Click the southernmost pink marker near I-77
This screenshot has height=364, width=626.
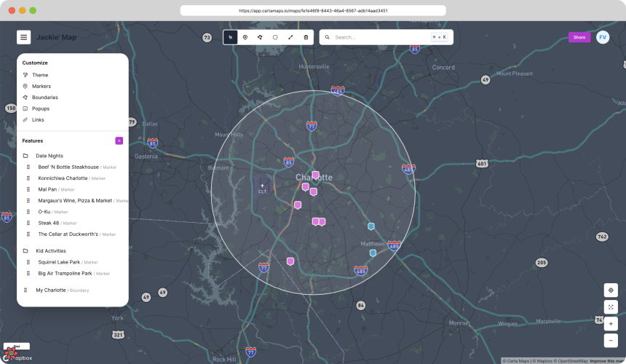coord(290,261)
